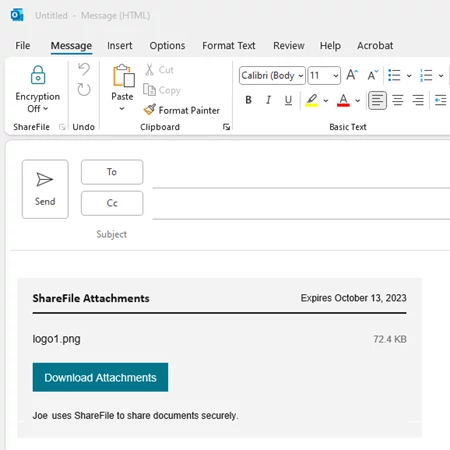This screenshot has width=450, height=450.
Task: Expand the numbering style arrow
Action: (441, 76)
